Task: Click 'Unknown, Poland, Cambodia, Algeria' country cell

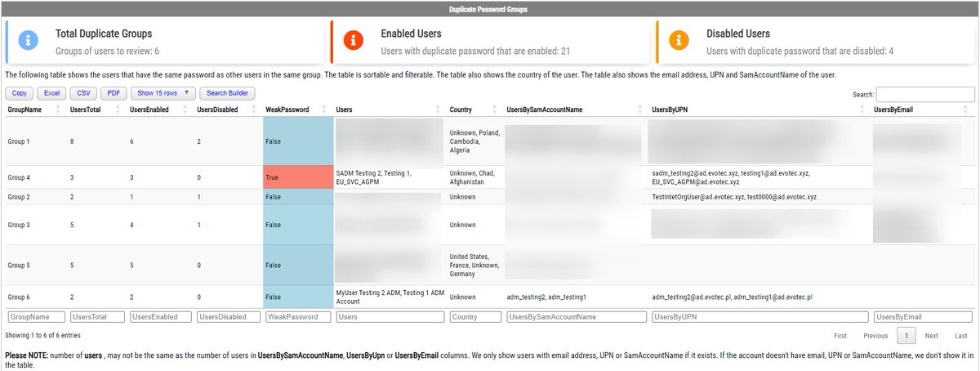Action: coord(475,141)
